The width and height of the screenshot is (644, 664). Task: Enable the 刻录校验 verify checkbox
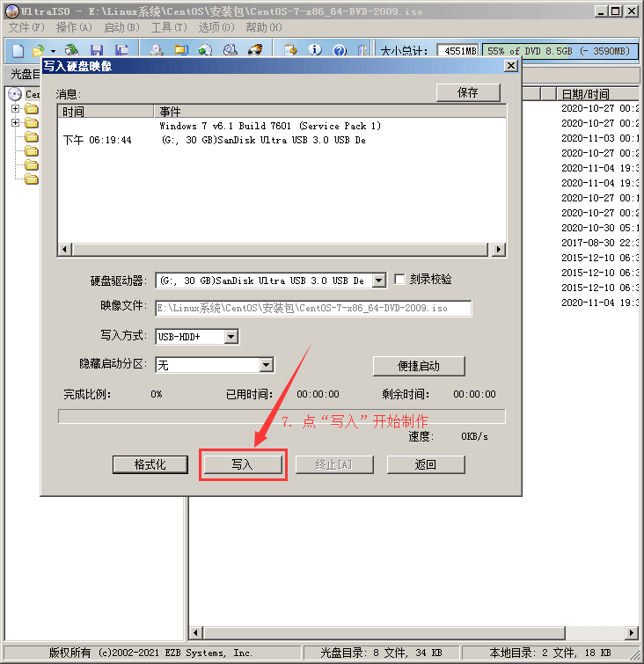click(400, 280)
